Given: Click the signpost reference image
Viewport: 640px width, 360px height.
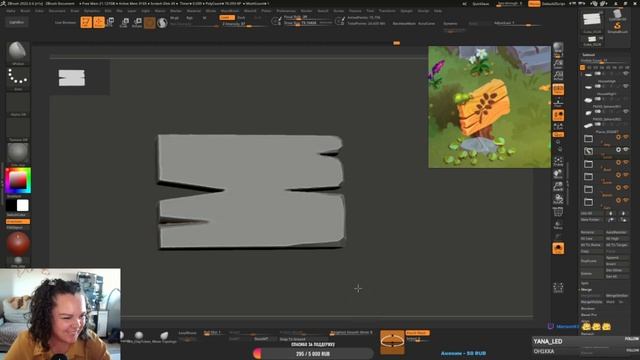Looking at the screenshot, I should tap(489, 107).
